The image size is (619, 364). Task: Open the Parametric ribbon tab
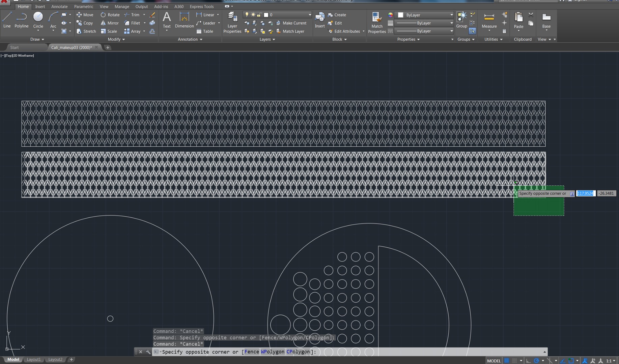point(84,6)
